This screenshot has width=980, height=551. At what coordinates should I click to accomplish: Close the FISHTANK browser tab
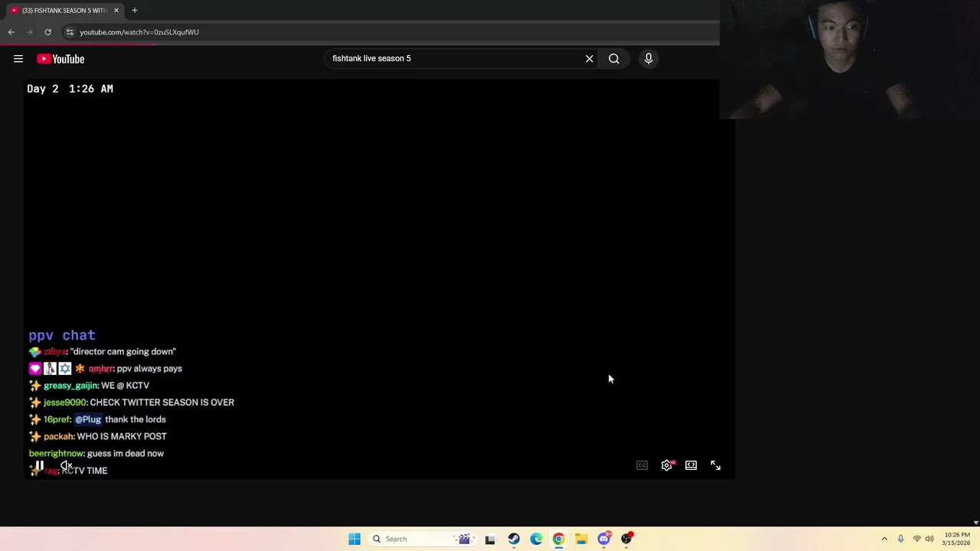coord(116,11)
